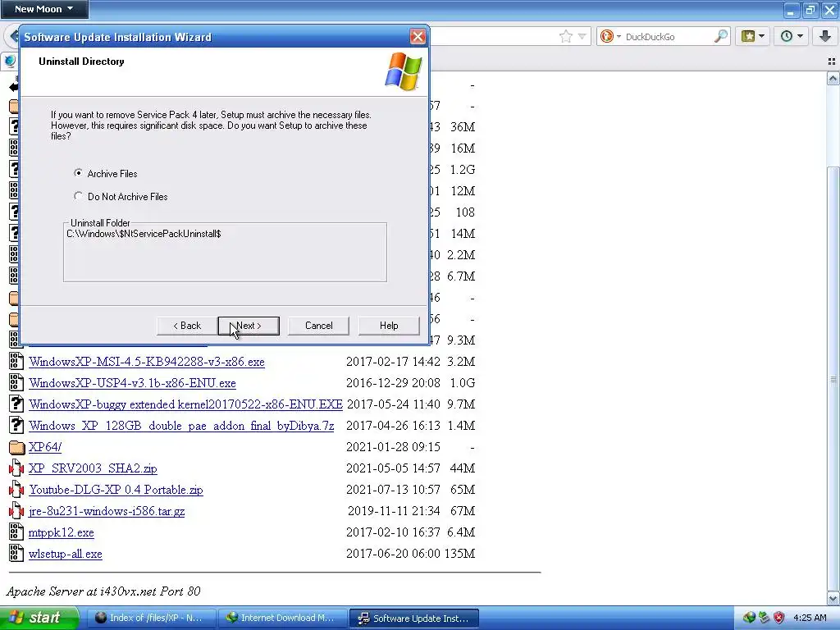Download XP_SRV2003_SHA2.zip
The width and height of the screenshot is (840, 630).
tap(93, 468)
